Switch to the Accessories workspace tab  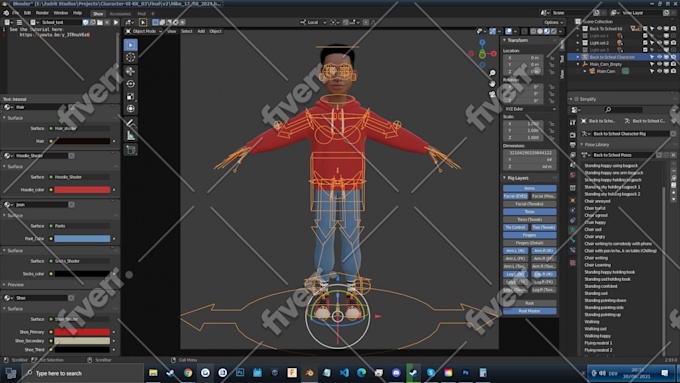(120, 13)
